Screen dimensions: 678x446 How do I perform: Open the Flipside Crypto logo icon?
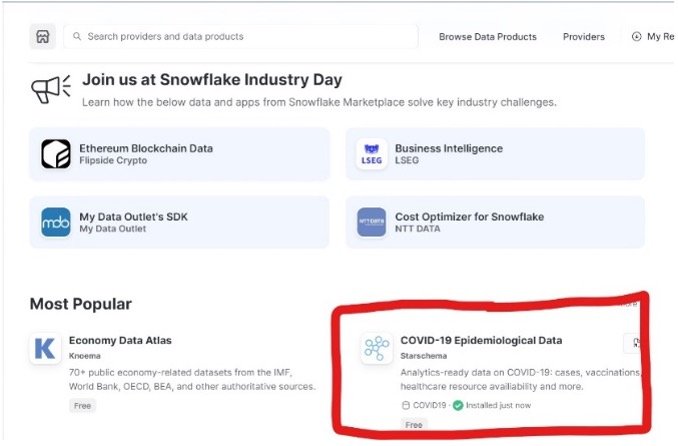(56, 154)
